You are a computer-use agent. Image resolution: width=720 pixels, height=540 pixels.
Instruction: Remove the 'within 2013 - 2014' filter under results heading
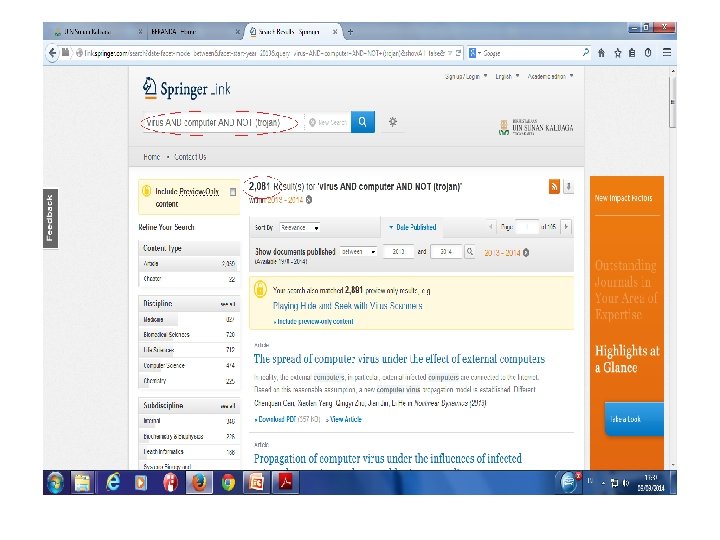tap(309, 200)
